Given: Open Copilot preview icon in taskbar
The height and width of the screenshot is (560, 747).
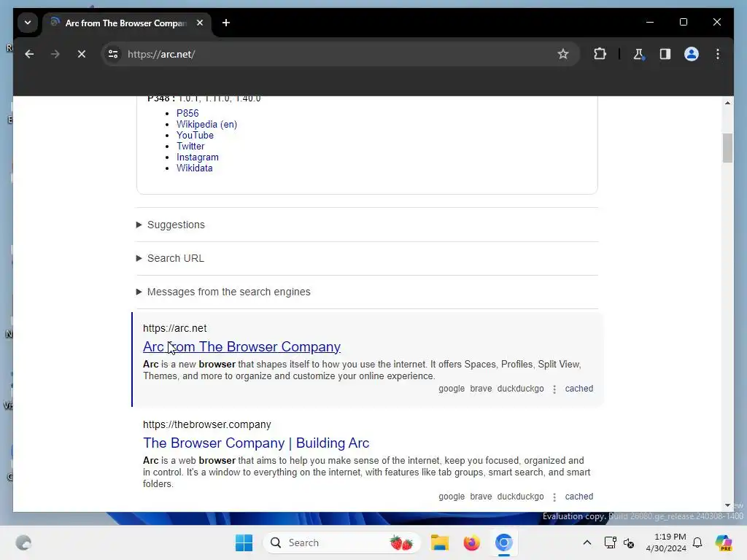Looking at the screenshot, I should pyautogui.click(x=724, y=542).
